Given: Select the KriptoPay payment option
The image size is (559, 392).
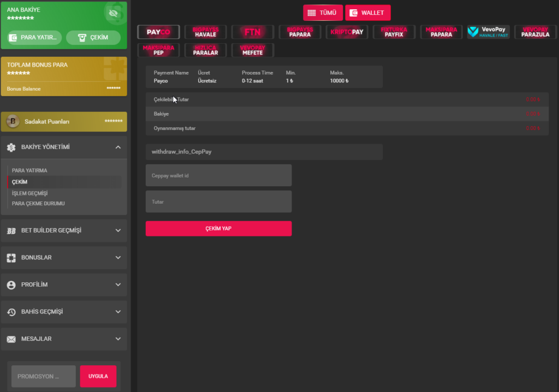Looking at the screenshot, I should (x=347, y=32).
